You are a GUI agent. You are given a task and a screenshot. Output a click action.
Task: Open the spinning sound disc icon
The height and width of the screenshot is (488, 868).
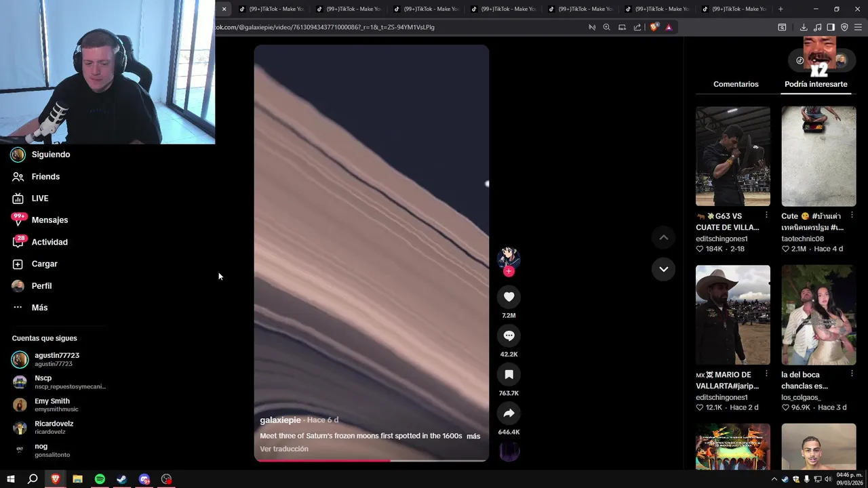pos(509,451)
